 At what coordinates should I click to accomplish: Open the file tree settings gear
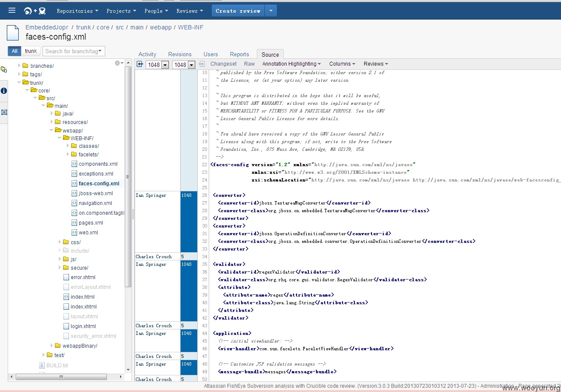click(x=119, y=63)
